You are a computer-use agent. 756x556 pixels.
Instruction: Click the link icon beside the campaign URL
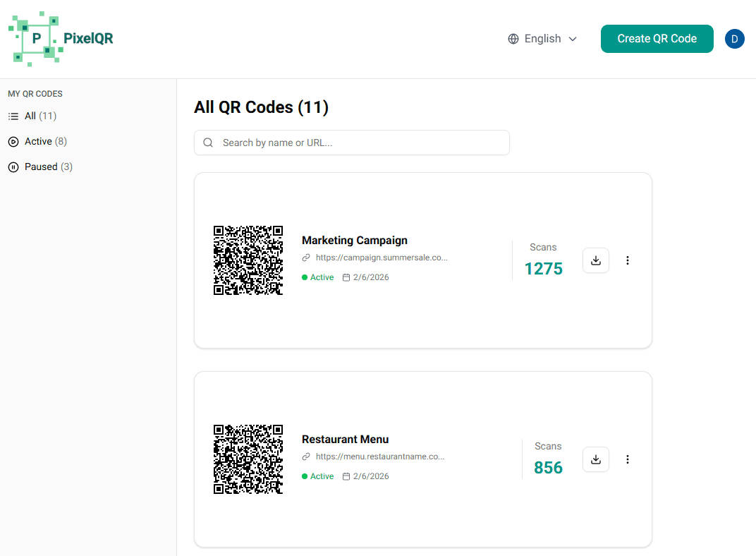click(x=305, y=258)
